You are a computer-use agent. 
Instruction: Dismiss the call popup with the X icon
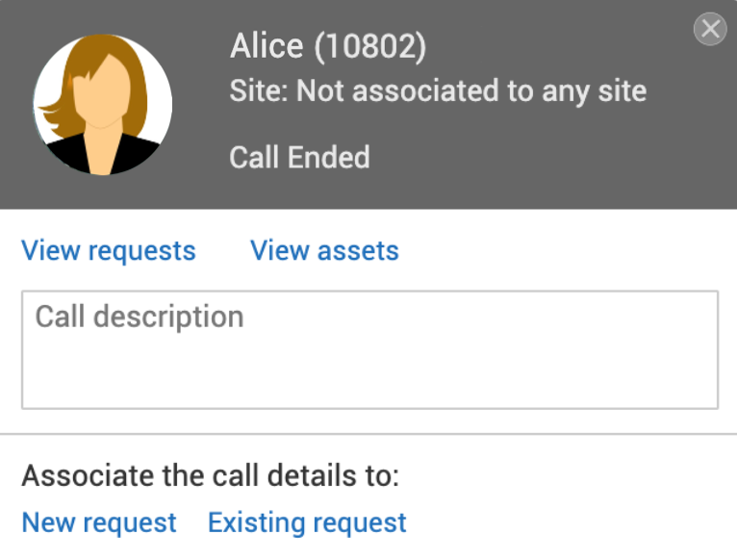pos(710,30)
